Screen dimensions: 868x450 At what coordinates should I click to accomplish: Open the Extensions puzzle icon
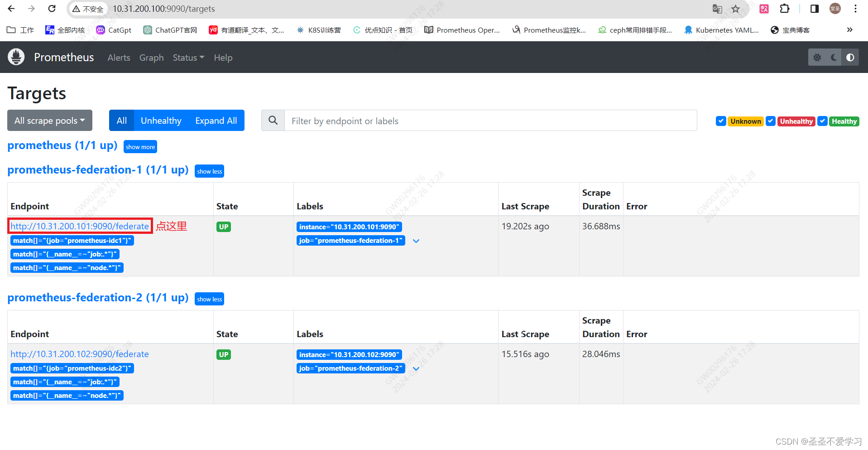tap(785, 9)
